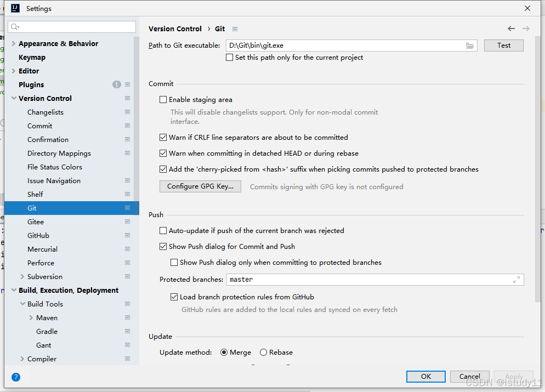The width and height of the screenshot is (545, 392).
Task: Toggle Load branch protection rules from GitHub
Action: click(x=174, y=297)
